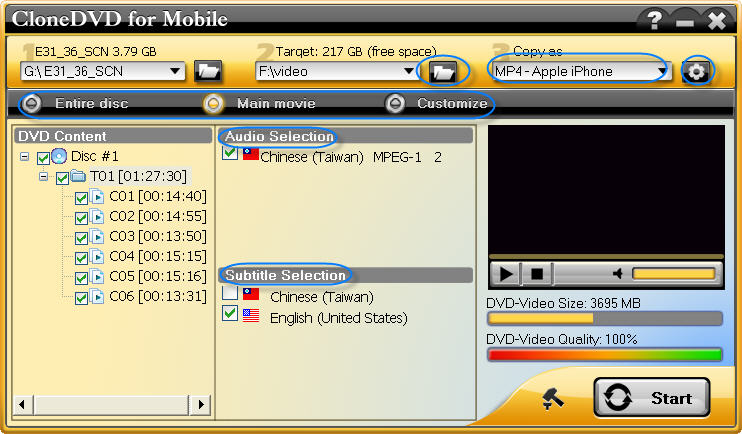
Task: Uncheck the T01 title checkbox
Action: click(x=62, y=178)
